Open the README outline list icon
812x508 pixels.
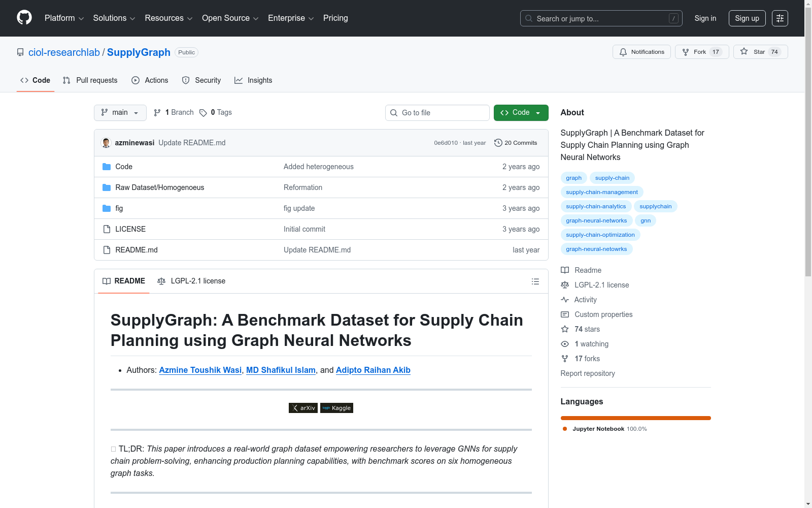535,281
